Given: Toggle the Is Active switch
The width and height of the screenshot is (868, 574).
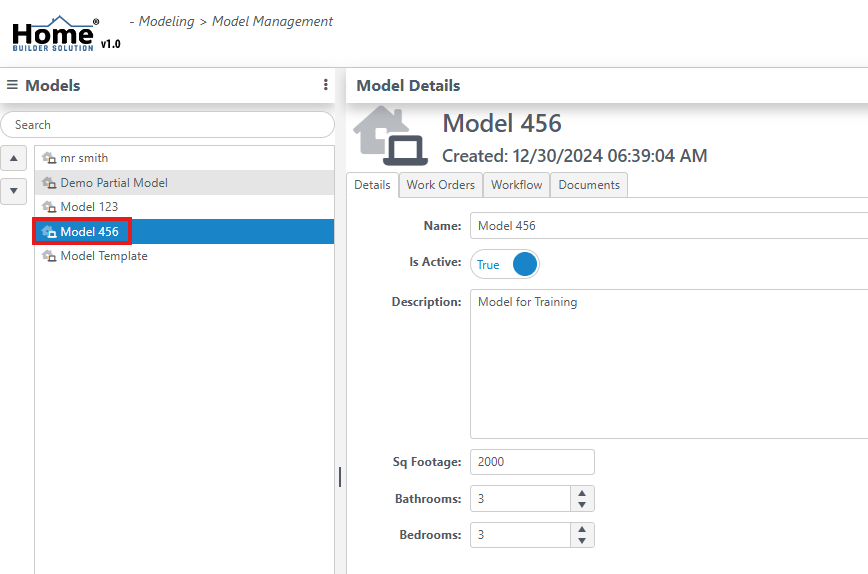Looking at the screenshot, I should pos(504,264).
